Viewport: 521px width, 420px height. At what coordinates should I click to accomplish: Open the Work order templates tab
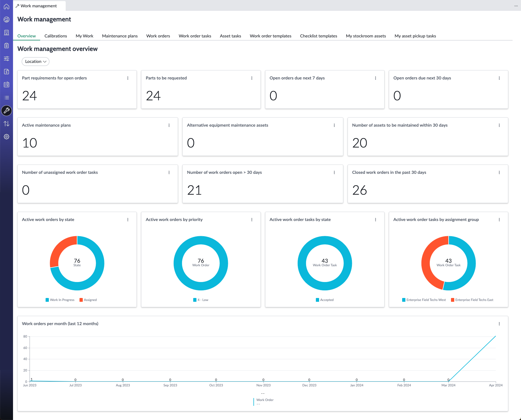(271, 36)
